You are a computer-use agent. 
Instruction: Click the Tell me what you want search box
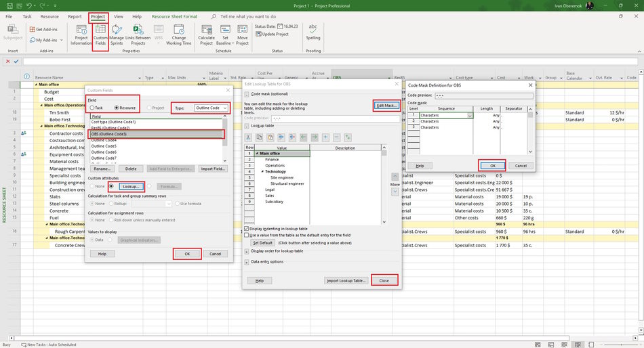click(x=248, y=16)
